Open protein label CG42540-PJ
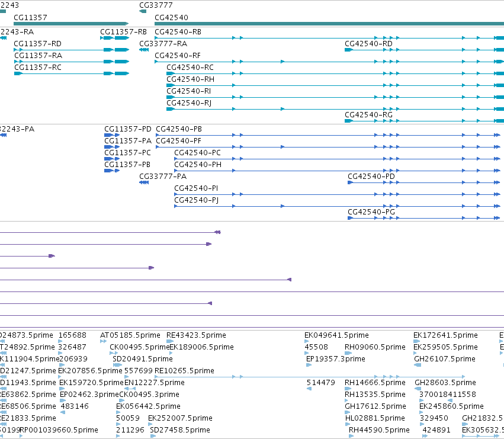This screenshot has width=504, height=439. pyautogui.click(x=197, y=200)
